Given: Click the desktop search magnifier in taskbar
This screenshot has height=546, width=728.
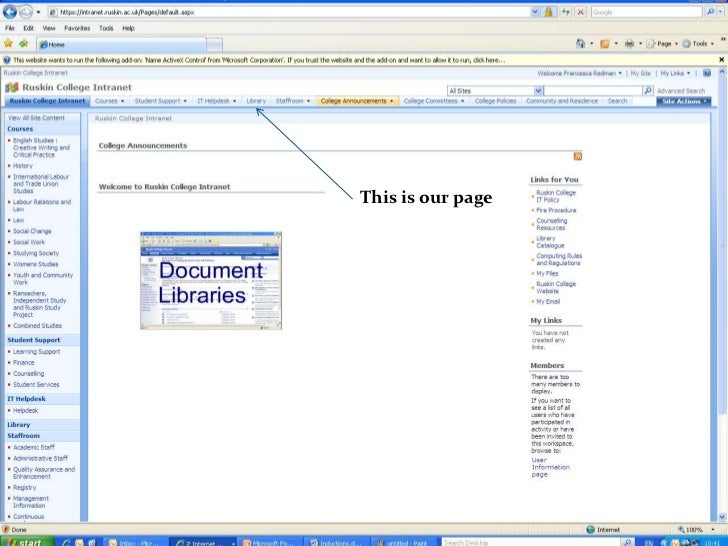Looking at the screenshot, I should pyautogui.click(x=627, y=542).
